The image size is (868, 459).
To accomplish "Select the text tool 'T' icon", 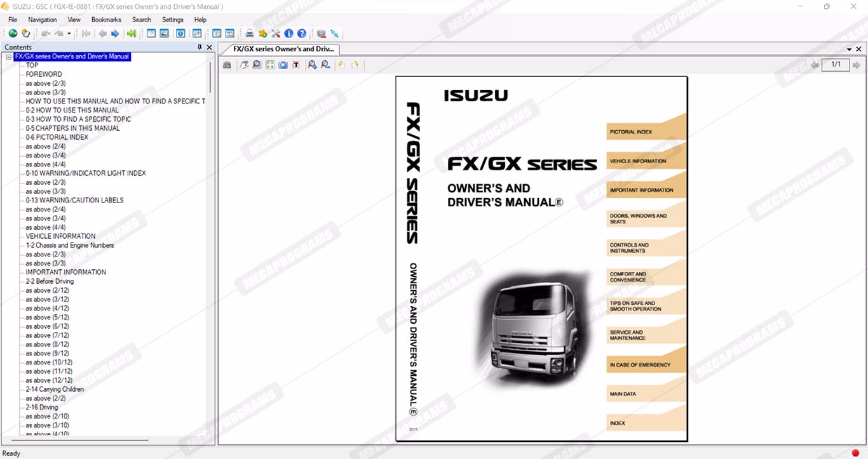I will click(296, 65).
